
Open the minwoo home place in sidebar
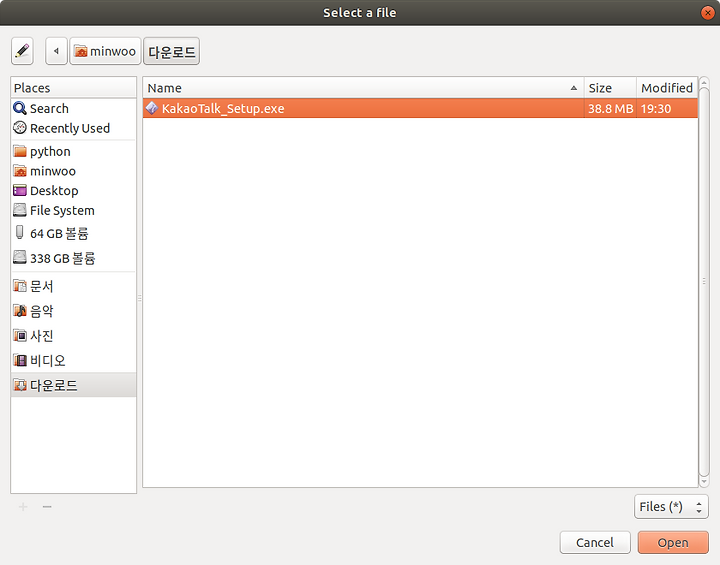pos(73,171)
